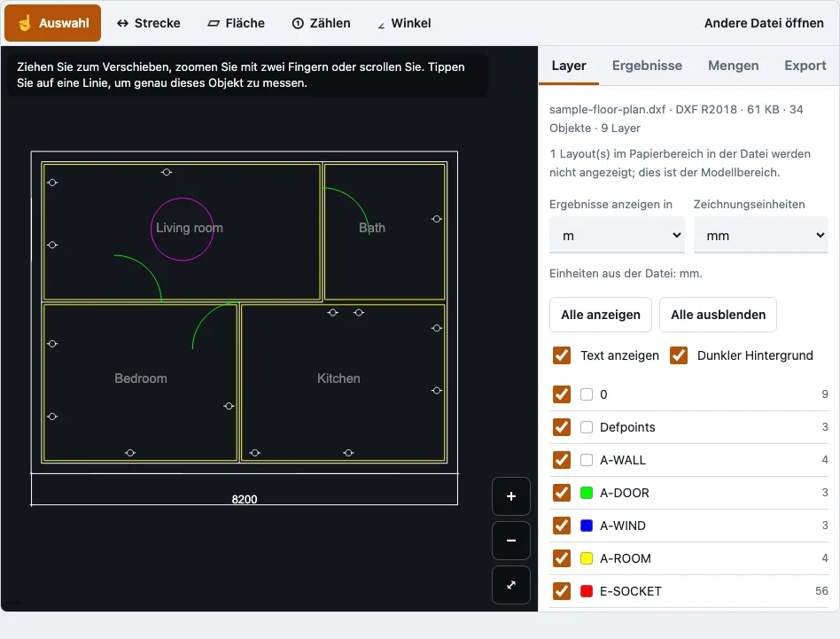Select the Winkel angle tool

(x=404, y=23)
